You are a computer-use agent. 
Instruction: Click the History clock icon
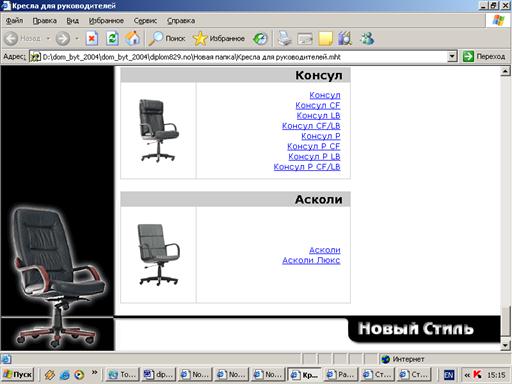coord(260,39)
